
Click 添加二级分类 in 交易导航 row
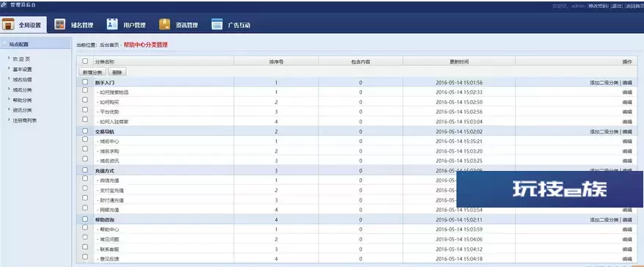(604, 131)
